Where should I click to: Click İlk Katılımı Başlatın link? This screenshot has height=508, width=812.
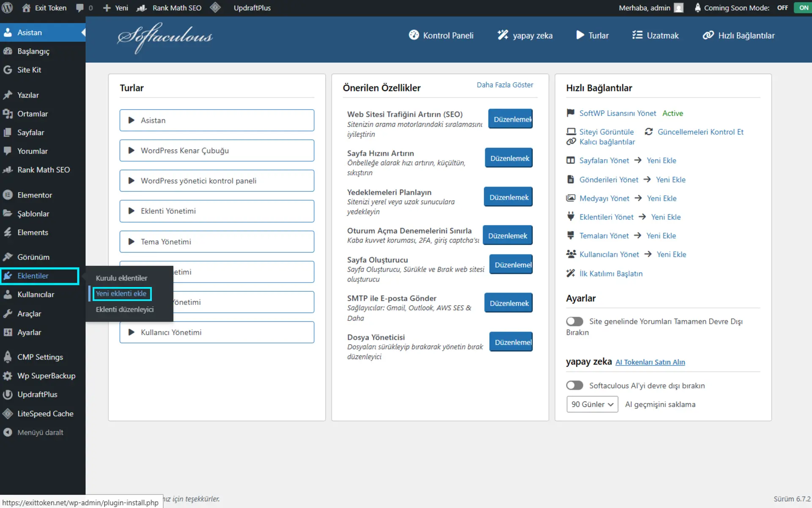(611, 273)
